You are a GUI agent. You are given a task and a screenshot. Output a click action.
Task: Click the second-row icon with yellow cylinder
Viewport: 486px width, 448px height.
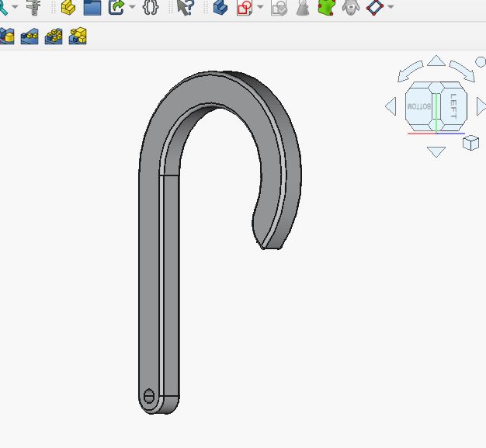coord(7,36)
